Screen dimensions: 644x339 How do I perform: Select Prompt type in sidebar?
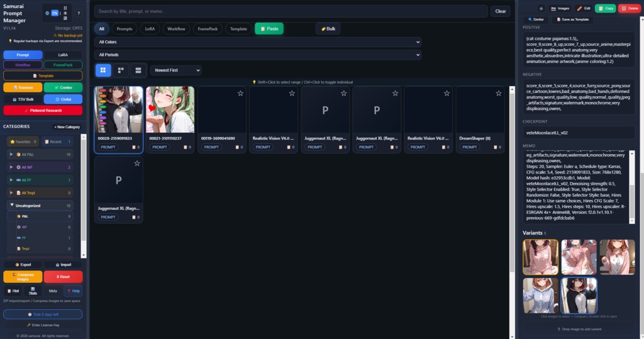pos(23,55)
